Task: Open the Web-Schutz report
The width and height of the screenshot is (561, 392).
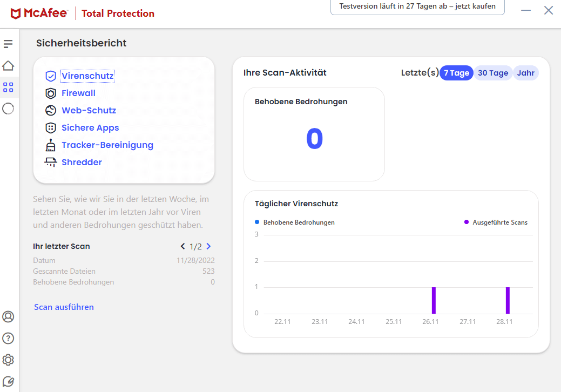Action: pos(89,111)
